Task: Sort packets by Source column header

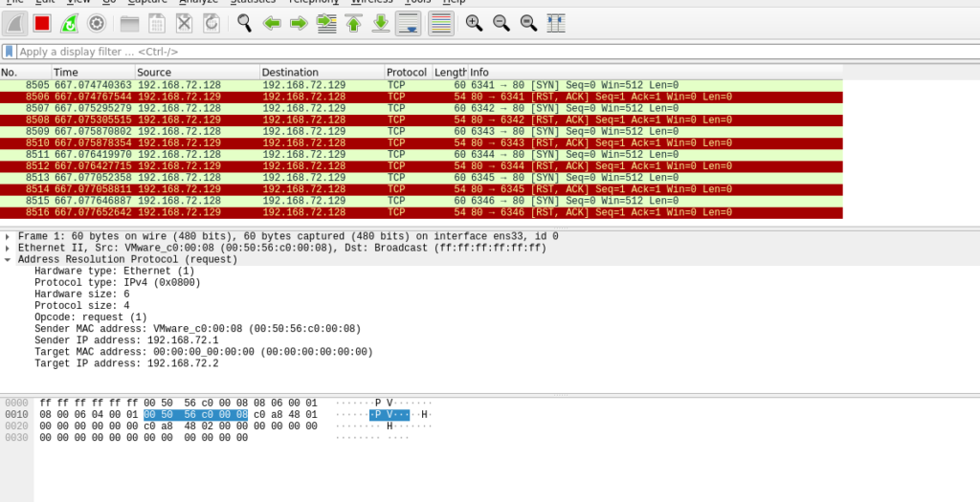Action: point(196,73)
